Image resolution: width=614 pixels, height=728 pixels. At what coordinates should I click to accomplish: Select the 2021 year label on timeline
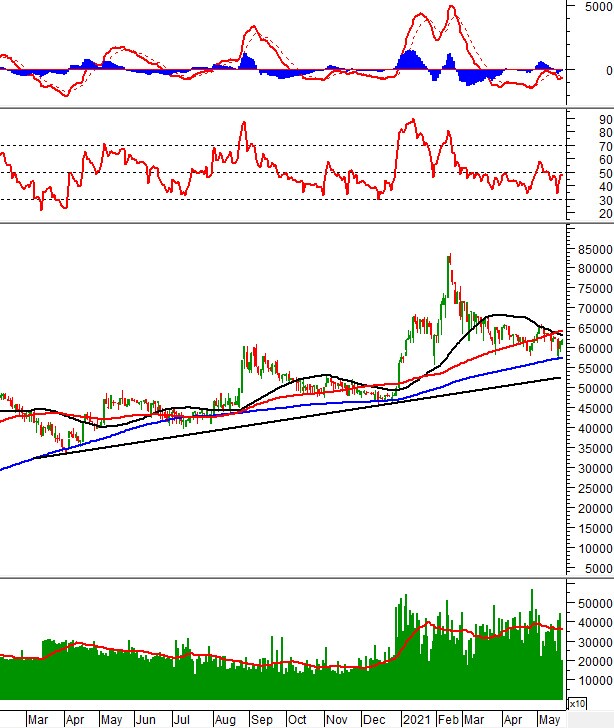416,720
